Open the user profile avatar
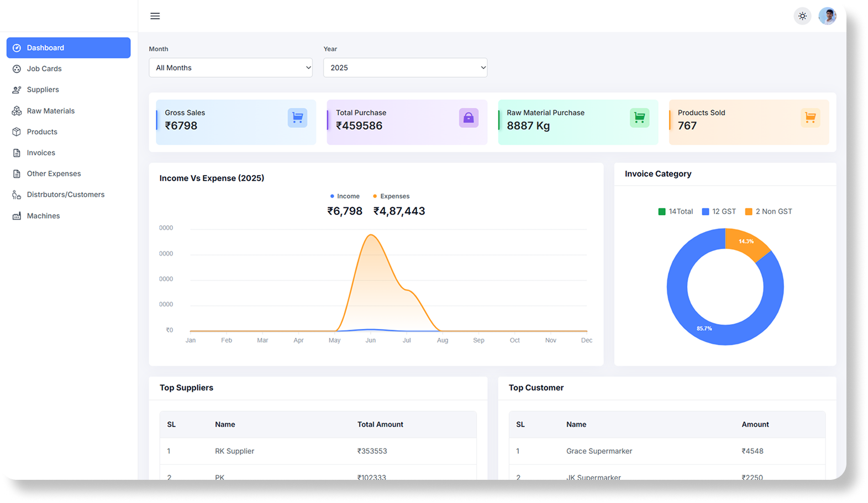Screen dimensions: 868x503 pos(827,16)
